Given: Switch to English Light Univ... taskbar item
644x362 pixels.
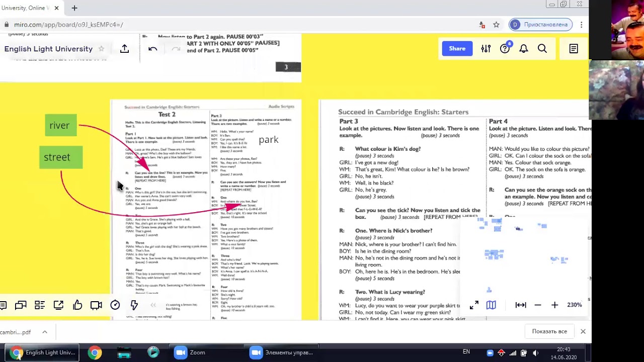Looking at the screenshot, I should [x=42, y=352].
